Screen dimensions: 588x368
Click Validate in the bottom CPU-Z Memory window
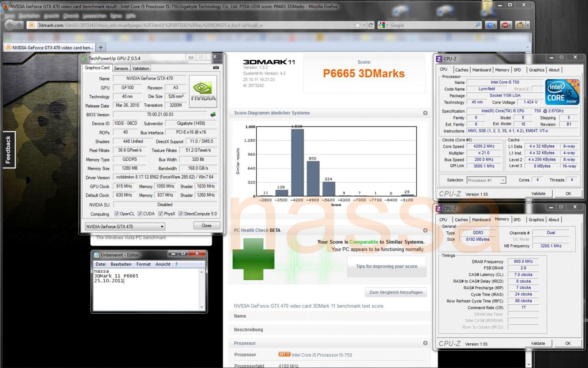click(x=538, y=343)
